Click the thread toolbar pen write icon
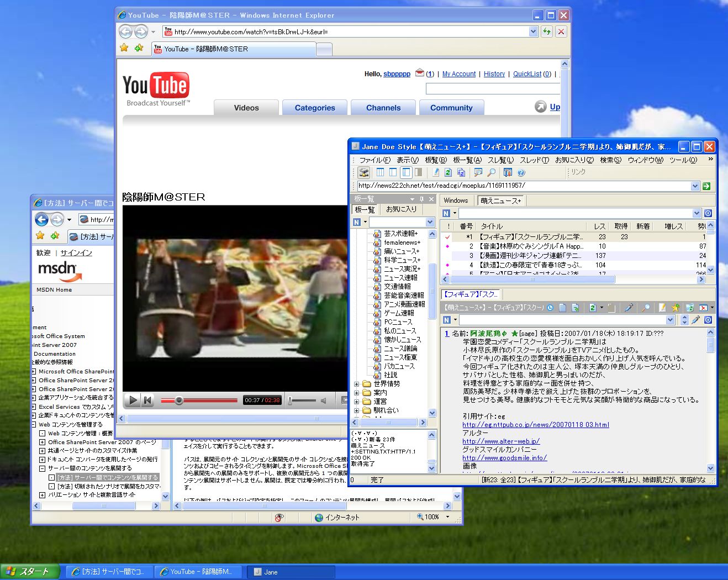Screen dimensions: 728x580 coord(629,308)
